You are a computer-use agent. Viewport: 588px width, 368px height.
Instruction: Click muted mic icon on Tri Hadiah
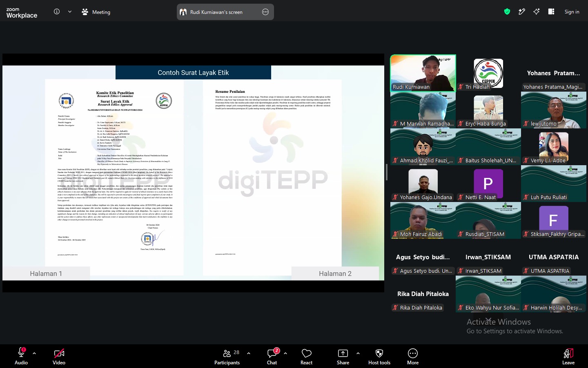coord(461,87)
